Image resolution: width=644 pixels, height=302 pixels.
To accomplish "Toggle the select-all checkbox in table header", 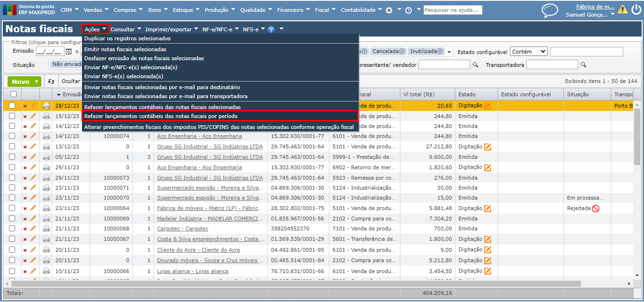I will click(13, 94).
